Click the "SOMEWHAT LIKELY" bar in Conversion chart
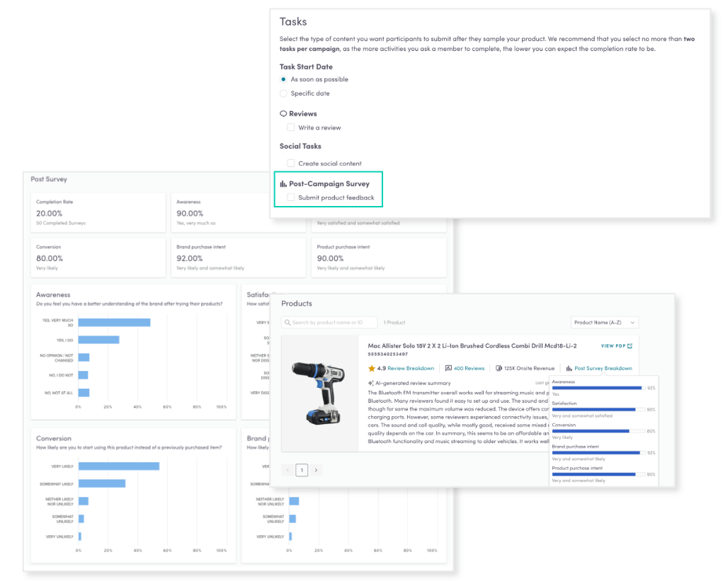The width and height of the screenshot is (728, 584). click(102, 483)
